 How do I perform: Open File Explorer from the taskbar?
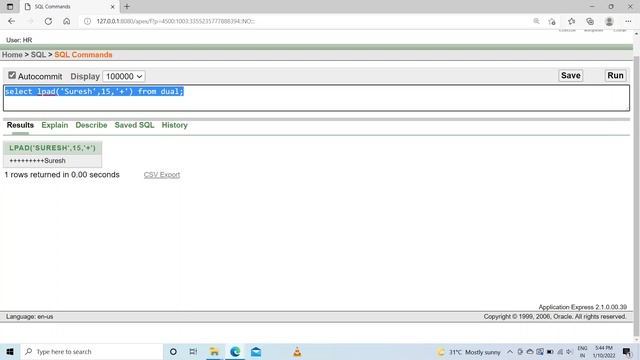coord(214,351)
